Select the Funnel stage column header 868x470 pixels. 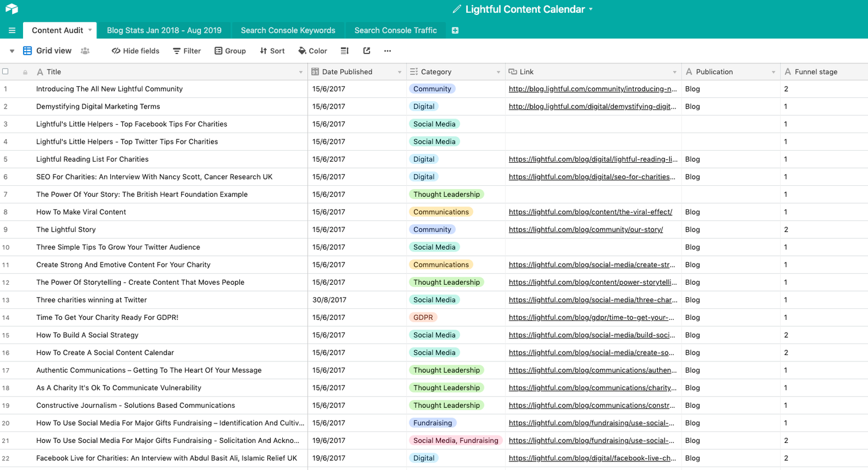pos(824,72)
